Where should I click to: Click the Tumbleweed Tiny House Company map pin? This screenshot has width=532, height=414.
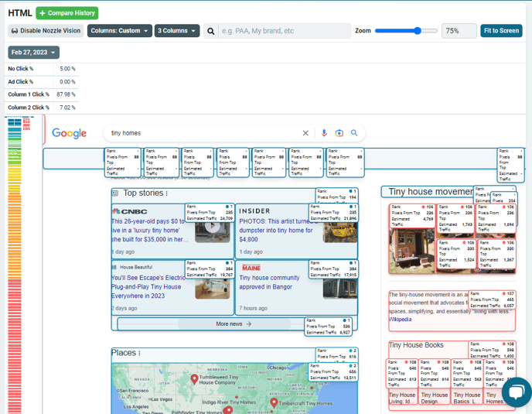(194, 379)
